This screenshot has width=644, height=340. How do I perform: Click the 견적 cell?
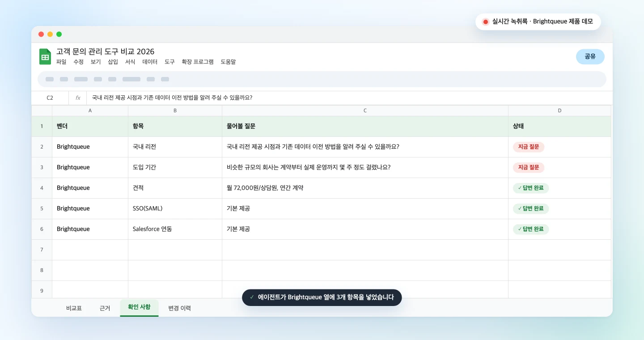175,188
